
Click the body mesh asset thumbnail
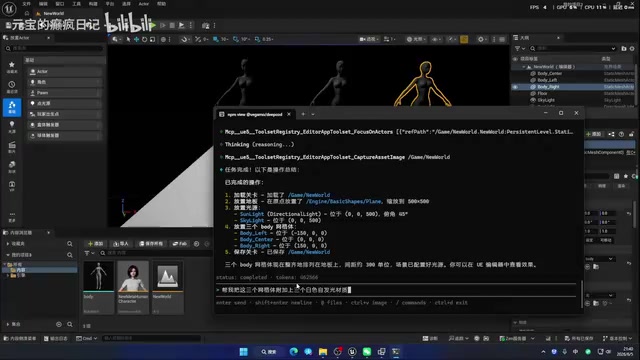click(x=98, y=287)
